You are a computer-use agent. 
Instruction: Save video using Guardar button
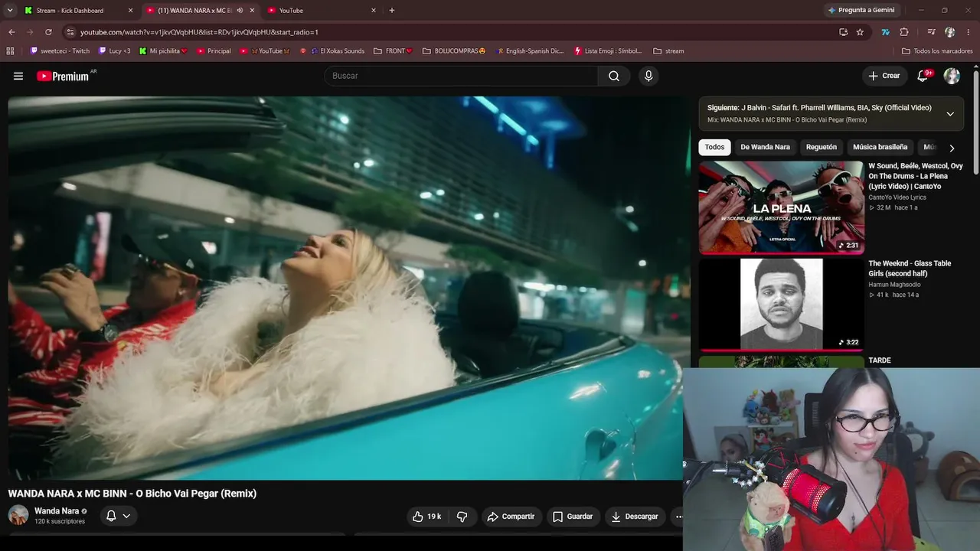click(573, 517)
